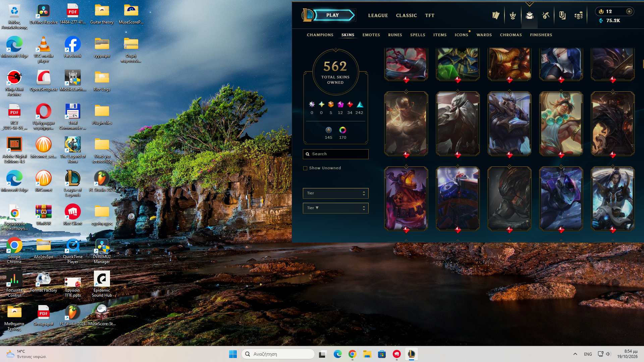The height and width of the screenshot is (362, 644).
Task: Open the Windows Start menu
Action: (233, 354)
